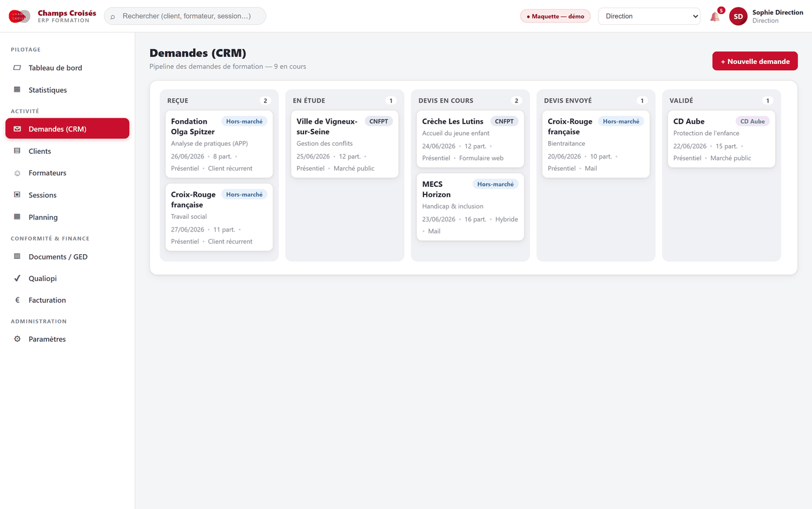Click CNFPT tag on Crèche Les Lutins
The height and width of the screenshot is (509, 812).
pos(504,121)
